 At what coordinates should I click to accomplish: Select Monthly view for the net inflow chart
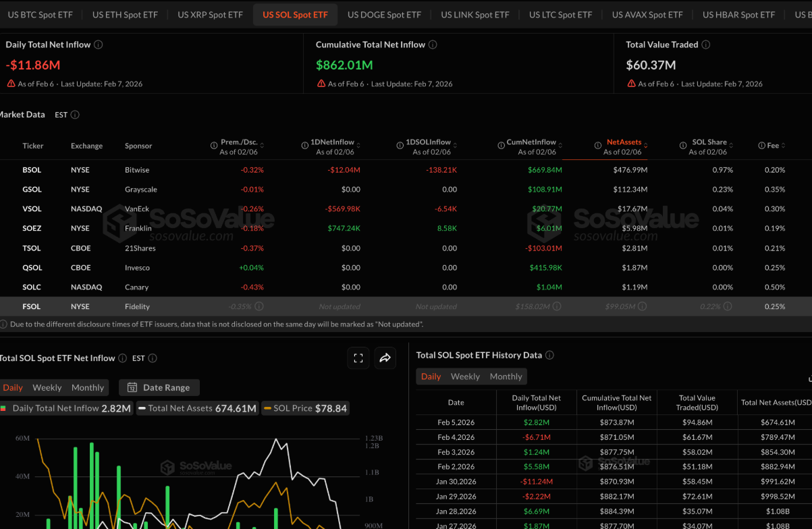pos(88,387)
